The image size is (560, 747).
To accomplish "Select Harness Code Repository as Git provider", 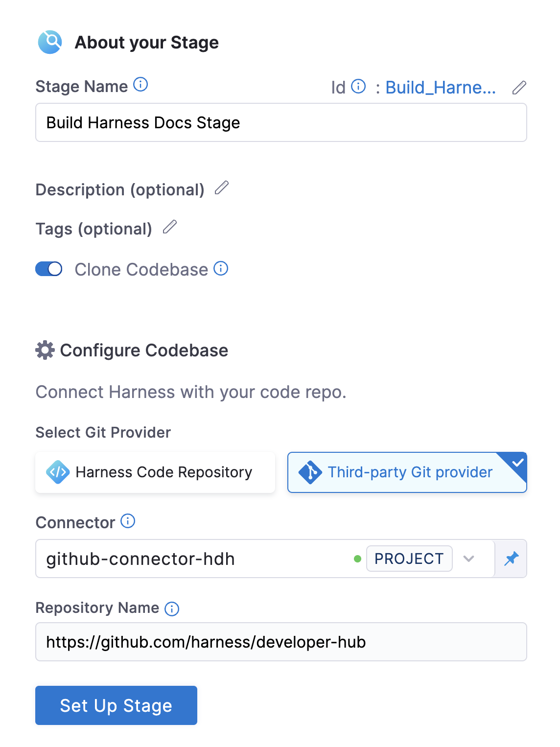I will pos(155,472).
